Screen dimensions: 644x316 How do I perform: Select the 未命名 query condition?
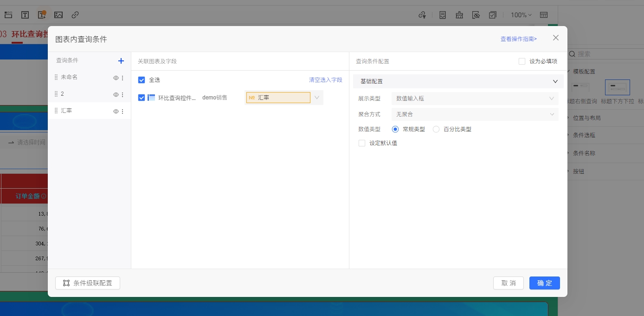pos(90,77)
